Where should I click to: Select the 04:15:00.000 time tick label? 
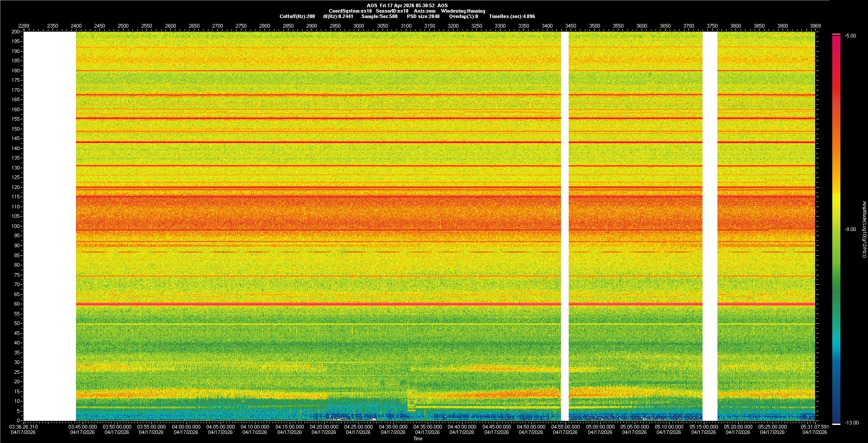pyautogui.click(x=289, y=427)
